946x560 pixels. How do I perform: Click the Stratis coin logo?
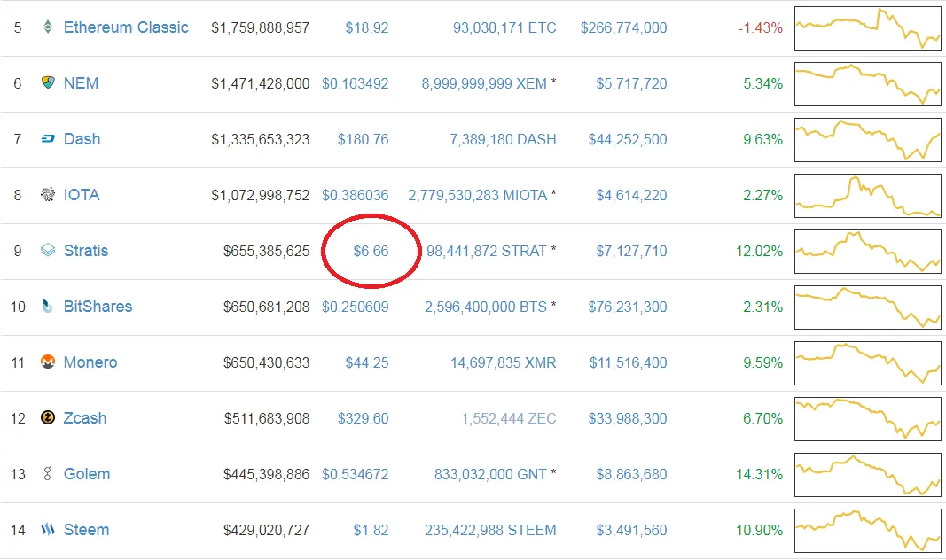click(48, 250)
